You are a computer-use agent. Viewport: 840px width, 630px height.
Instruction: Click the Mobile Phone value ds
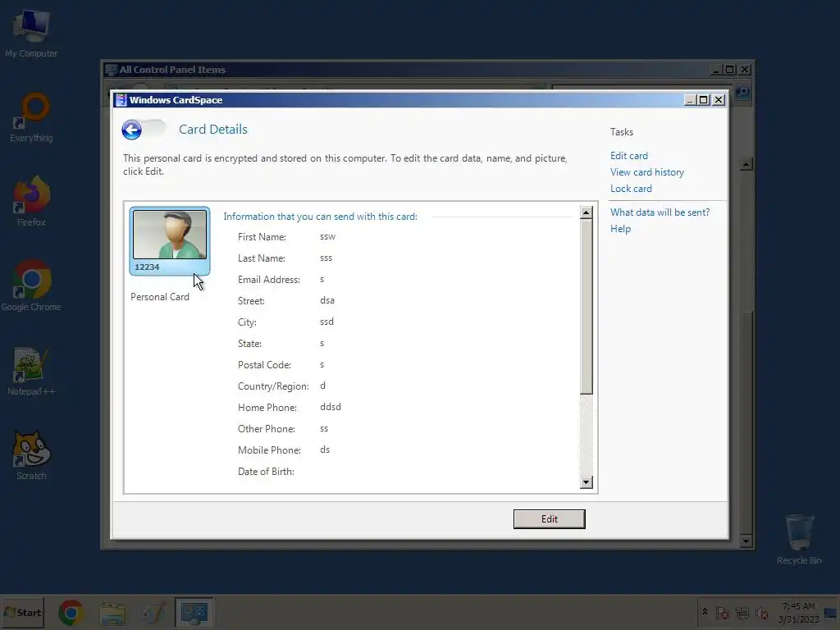(325, 450)
